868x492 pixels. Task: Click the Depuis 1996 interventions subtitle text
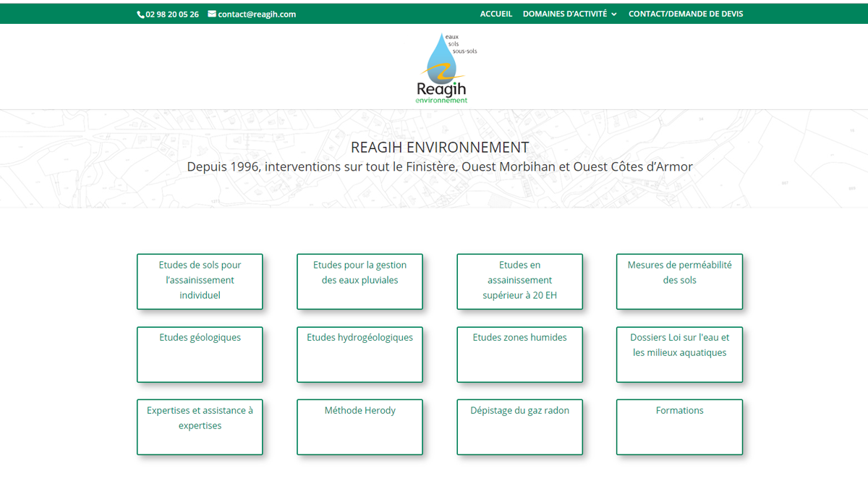pyautogui.click(x=440, y=167)
